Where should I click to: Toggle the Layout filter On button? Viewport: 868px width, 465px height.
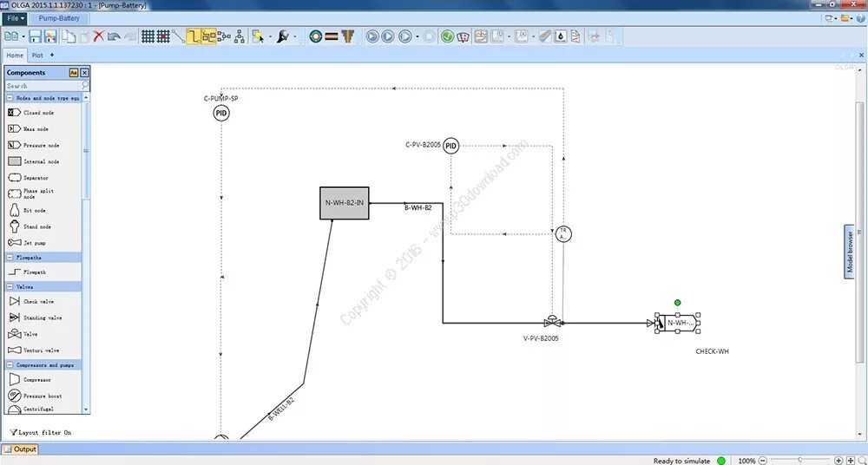click(41, 432)
